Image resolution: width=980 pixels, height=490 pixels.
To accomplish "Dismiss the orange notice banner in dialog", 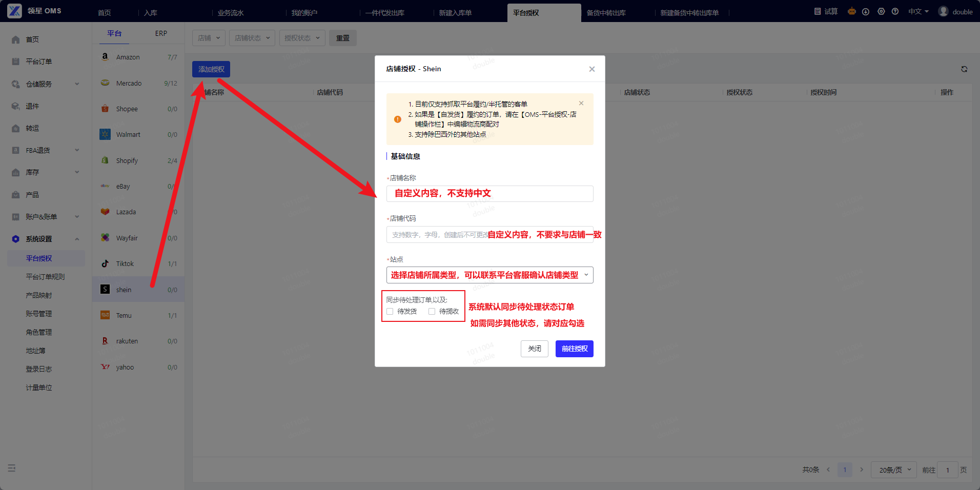I will 581,103.
